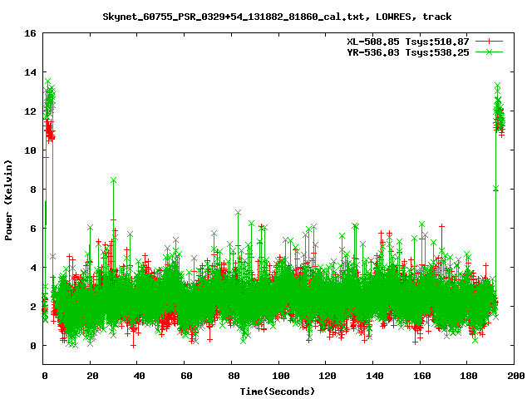Click the y-axis tick label 4
The image size is (532, 399).
33,268
